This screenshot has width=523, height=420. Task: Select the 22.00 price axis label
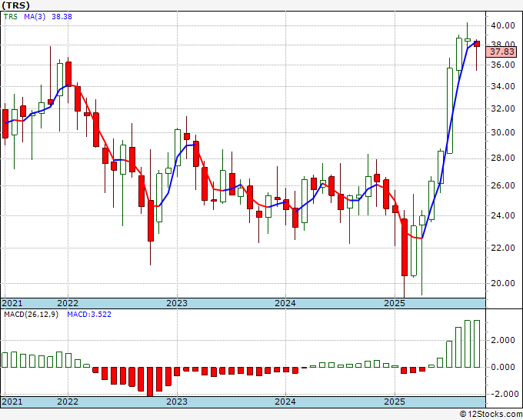503,248
